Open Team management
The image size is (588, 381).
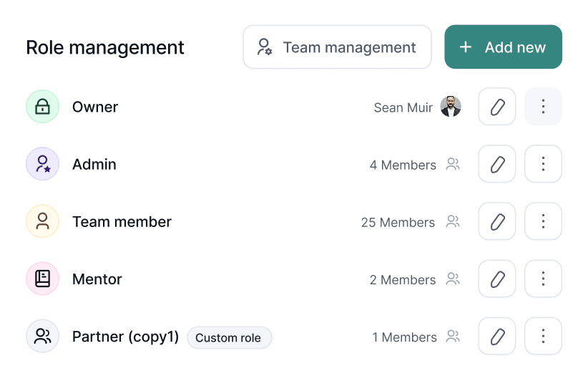tap(337, 47)
